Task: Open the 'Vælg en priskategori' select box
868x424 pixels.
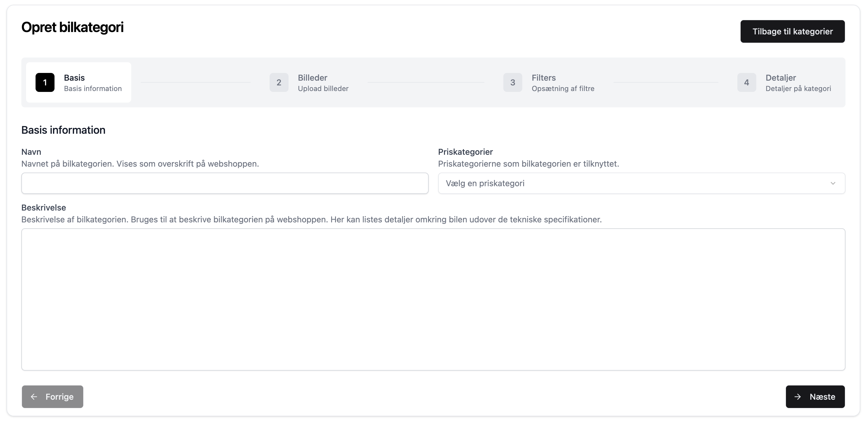Action: coord(633,183)
